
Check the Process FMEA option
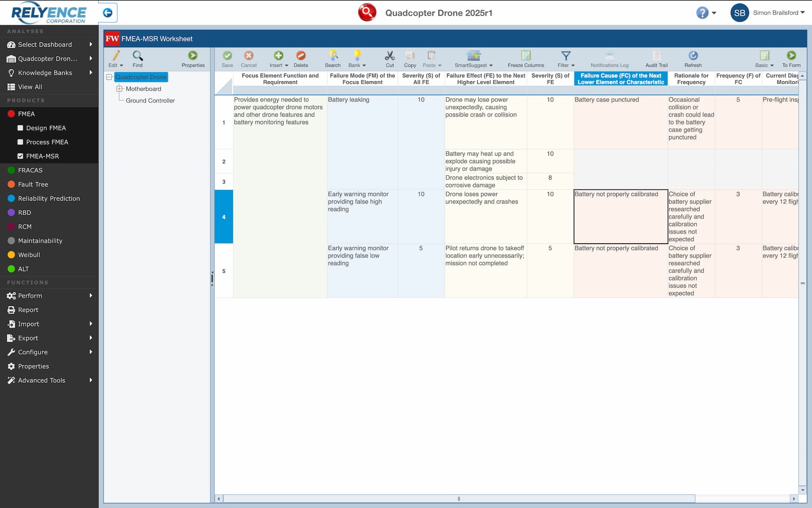[20, 142]
